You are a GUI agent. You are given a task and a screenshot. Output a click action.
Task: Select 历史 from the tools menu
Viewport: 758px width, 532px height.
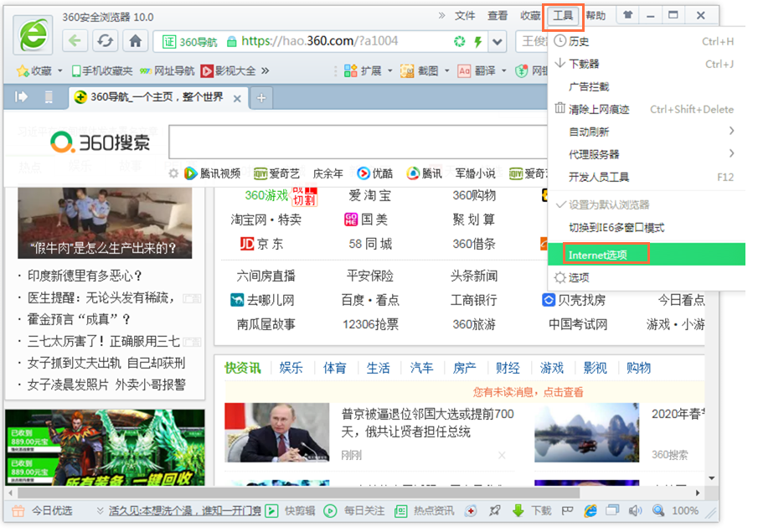point(647,42)
